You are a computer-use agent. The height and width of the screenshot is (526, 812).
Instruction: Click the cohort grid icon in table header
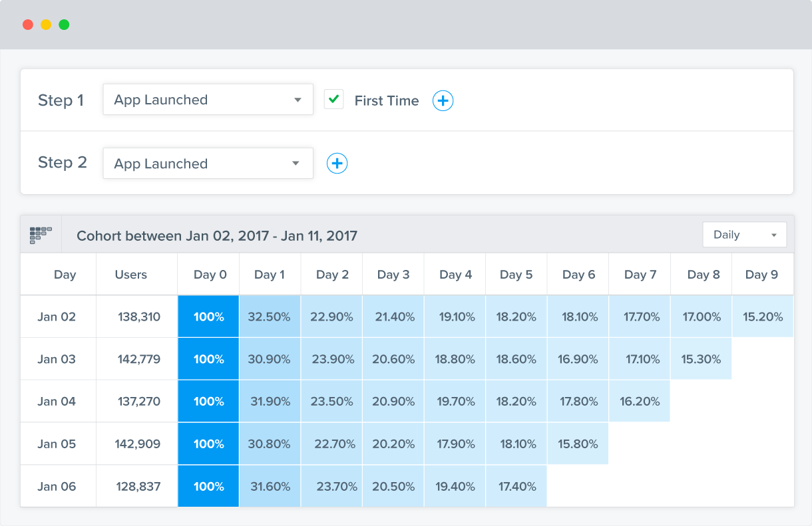pyautogui.click(x=41, y=235)
